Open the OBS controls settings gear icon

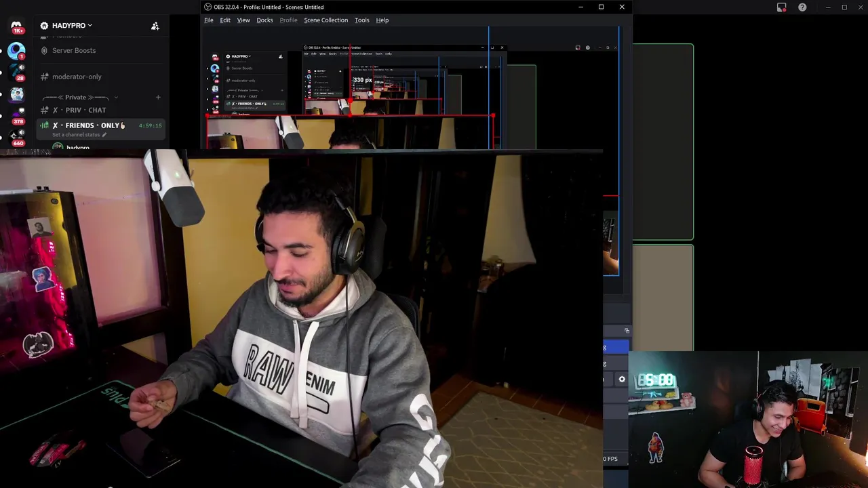(622, 380)
